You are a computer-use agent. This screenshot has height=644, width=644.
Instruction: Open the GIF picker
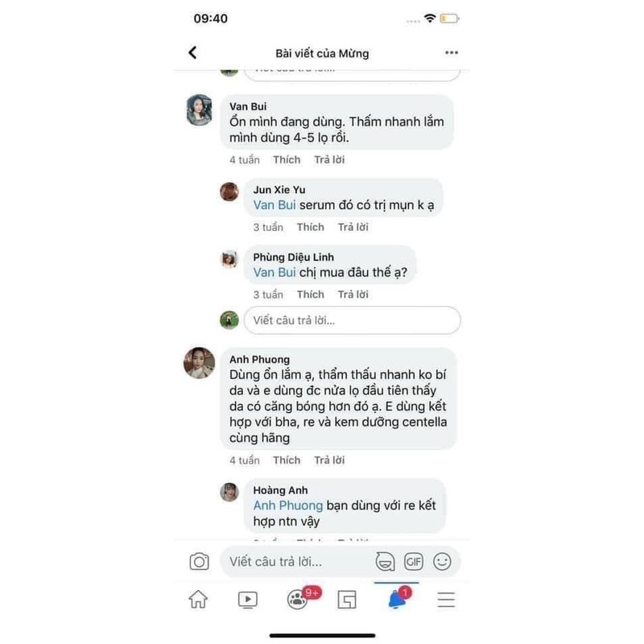coord(413,561)
